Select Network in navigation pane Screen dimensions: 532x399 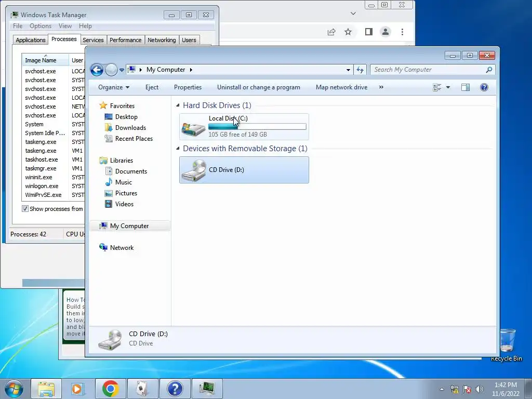pyautogui.click(x=122, y=248)
